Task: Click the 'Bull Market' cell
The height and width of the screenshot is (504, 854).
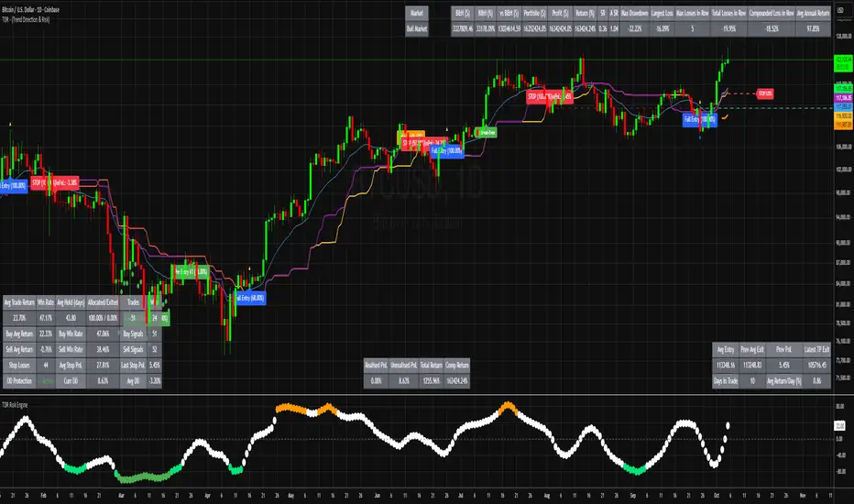Action: tap(417, 29)
